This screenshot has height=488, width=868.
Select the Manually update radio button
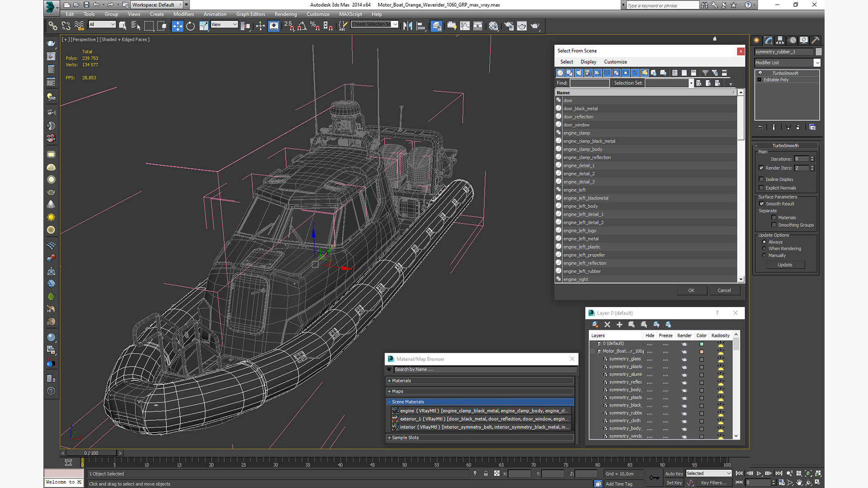tap(764, 255)
